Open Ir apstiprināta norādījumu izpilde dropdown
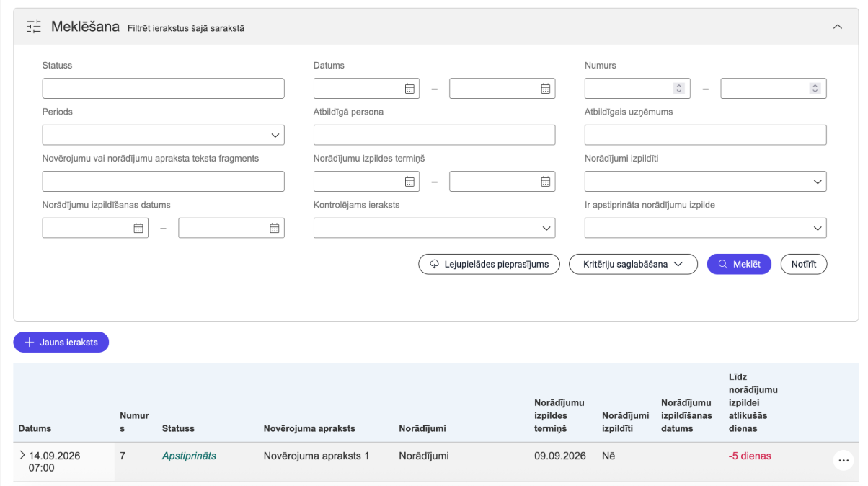Image resolution: width=868 pixels, height=486 pixels. coord(705,228)
